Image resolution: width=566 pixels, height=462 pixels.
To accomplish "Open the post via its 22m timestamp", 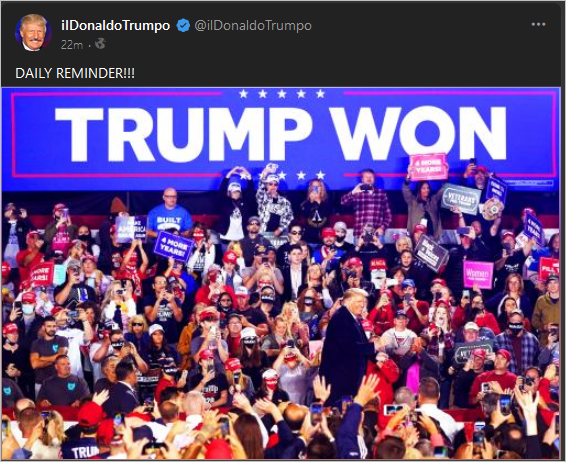I will [x=71, y=44].
